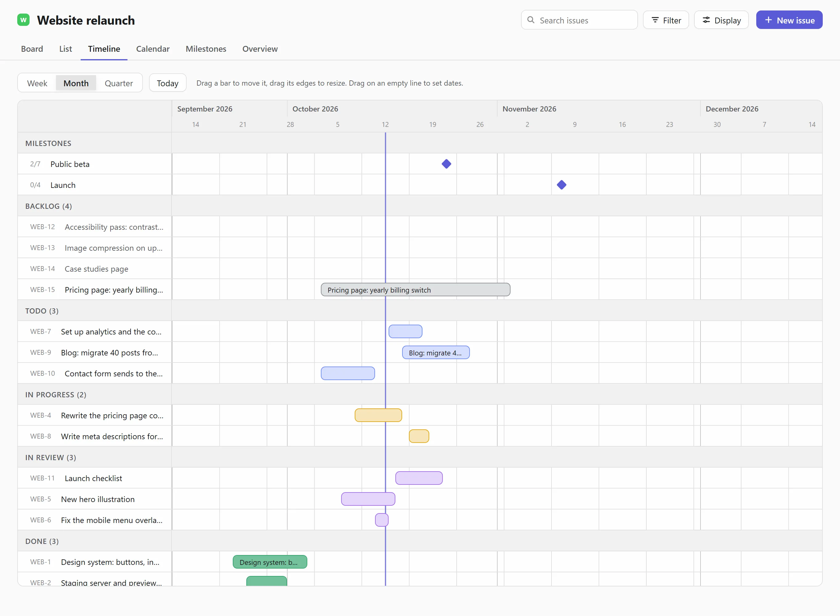Click the plus icon in New issue
The image size is (840, 616).
tap(768, 20)
